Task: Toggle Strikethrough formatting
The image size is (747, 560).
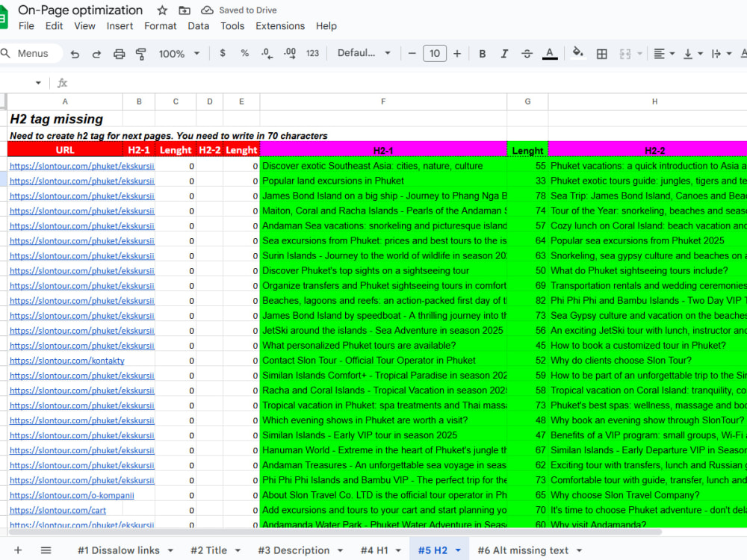Action: 527,53
